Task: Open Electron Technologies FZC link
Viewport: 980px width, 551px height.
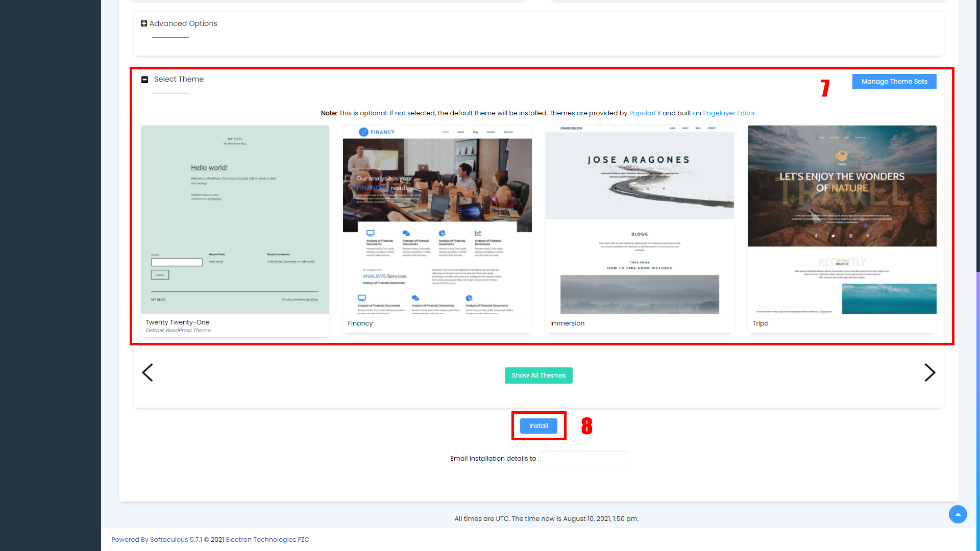Action: point(267,540)
